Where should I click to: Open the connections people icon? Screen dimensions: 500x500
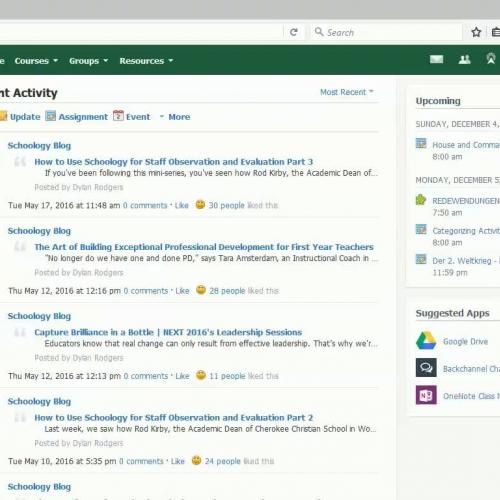coord(464,60)
